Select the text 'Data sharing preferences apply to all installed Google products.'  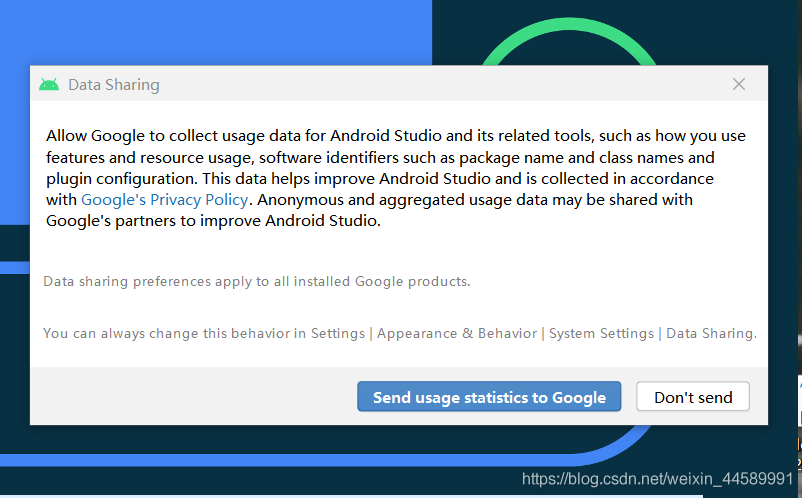pyautogui.click(x=257, y=282)
